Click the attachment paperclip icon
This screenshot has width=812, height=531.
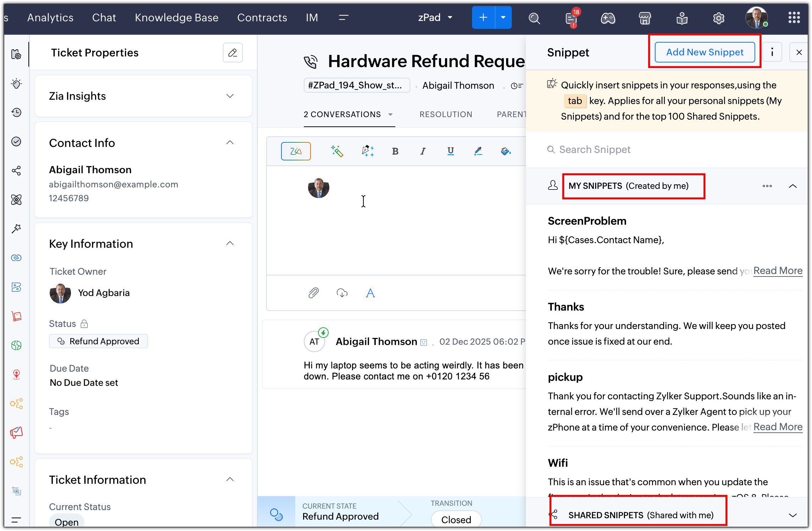click(x=313, y=293)
